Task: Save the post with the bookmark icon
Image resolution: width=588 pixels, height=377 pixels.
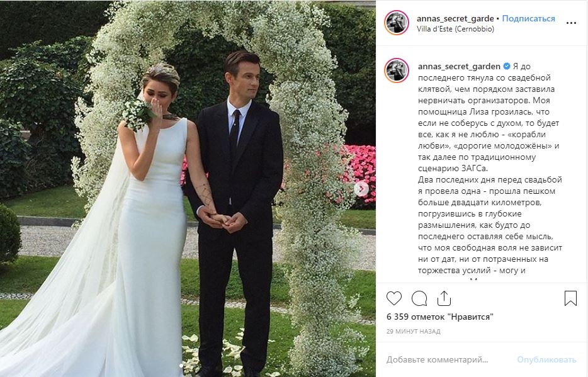Action: pyautogui.click(x=570, y=298)
